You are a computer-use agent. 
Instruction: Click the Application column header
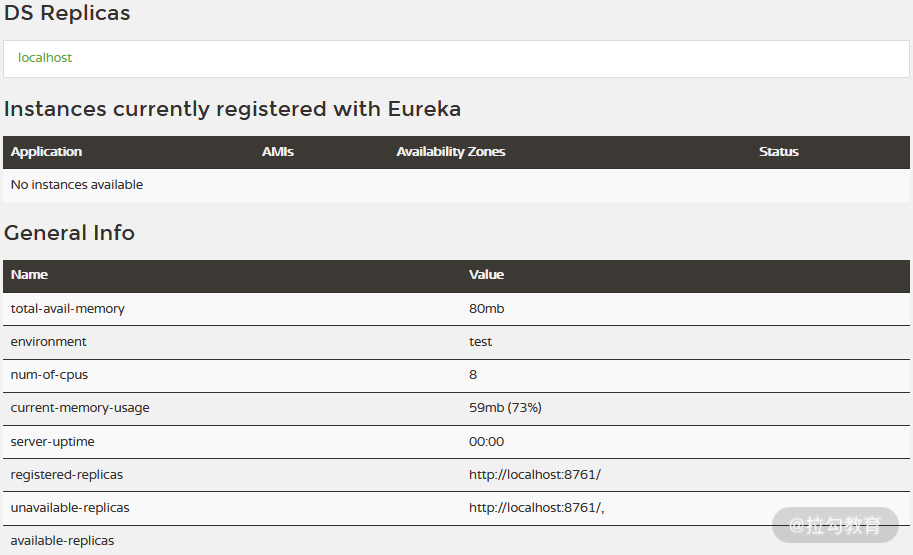[x=46, y=152]
